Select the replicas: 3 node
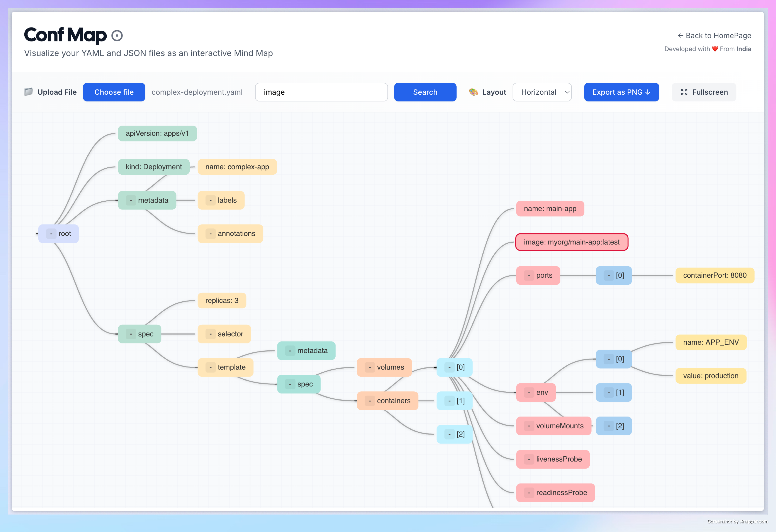The height and width of the screenshot is (532, 776). (222, 301)
